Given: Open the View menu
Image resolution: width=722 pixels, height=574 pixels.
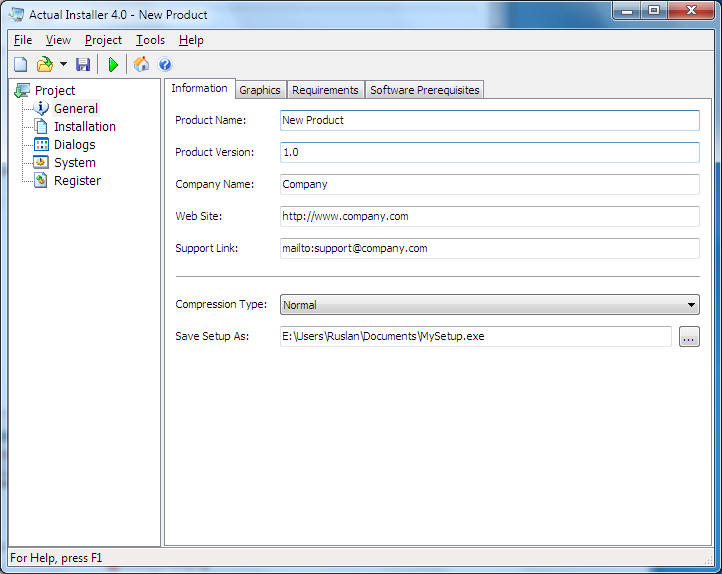Looking at the screenshot, I should [58, 40].
